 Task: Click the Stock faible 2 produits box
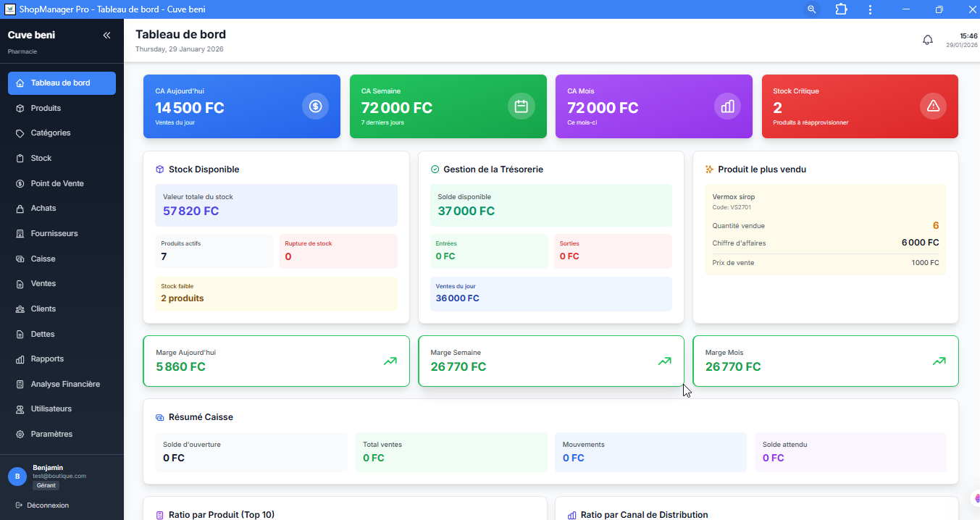click(x=276, y=294)
